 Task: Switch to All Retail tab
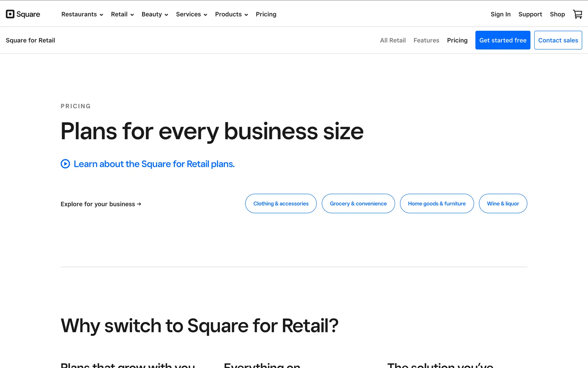[x=393, y=40]
